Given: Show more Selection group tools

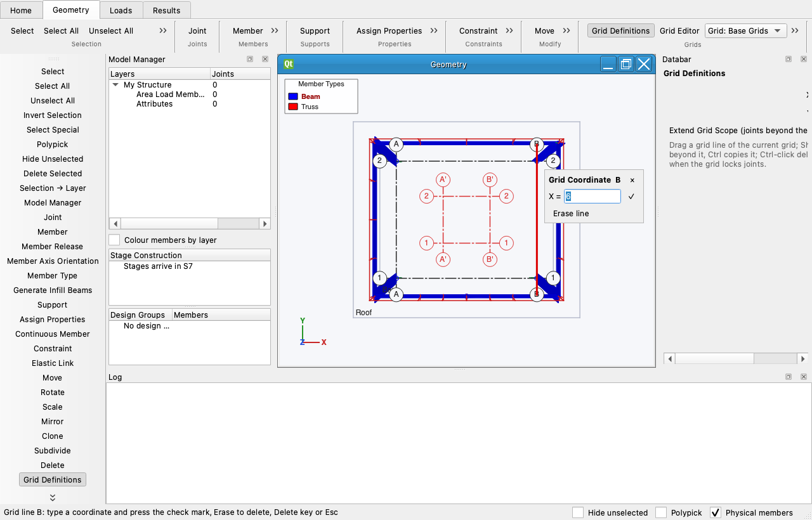Looking at the screenshot, I should [163, 30].
